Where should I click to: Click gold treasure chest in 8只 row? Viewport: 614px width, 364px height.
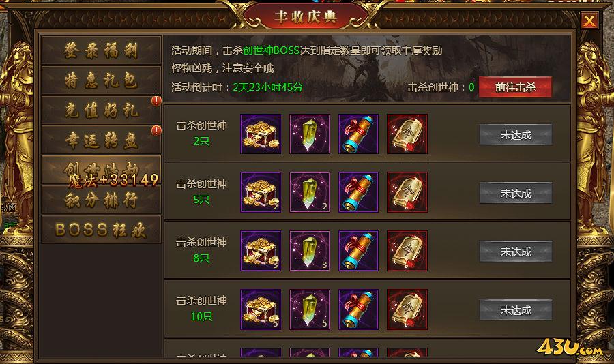pyautogui.click(x=261, y=250)
